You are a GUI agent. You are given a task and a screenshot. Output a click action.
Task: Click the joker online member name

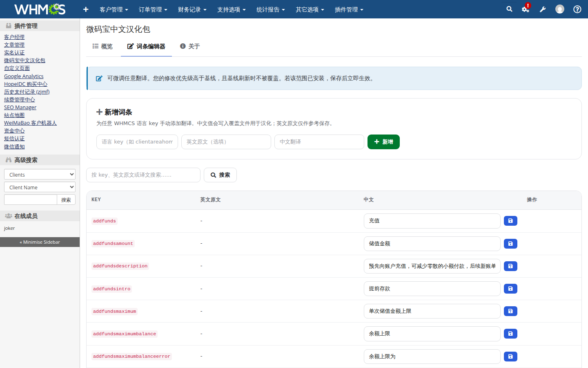(9, 228)
